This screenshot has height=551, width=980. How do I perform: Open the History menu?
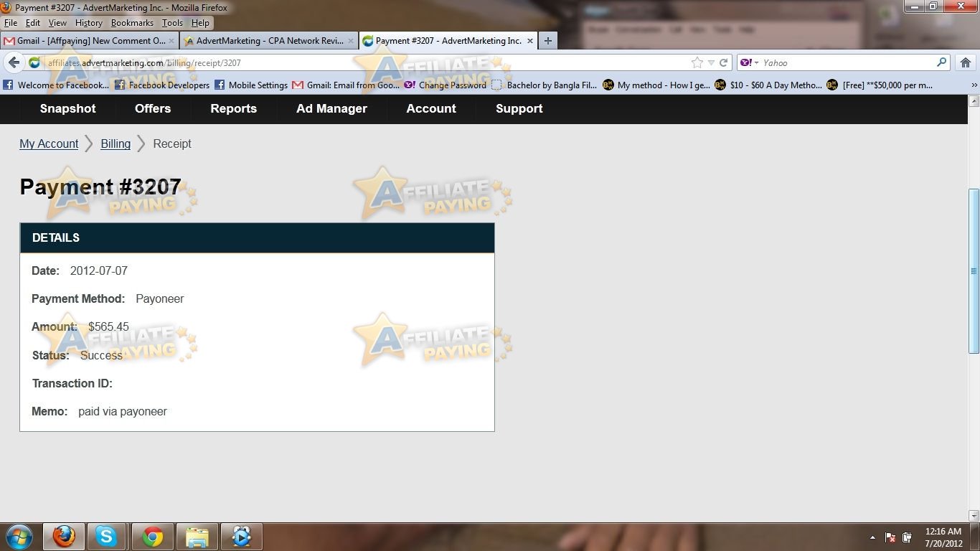click(89, 23)
